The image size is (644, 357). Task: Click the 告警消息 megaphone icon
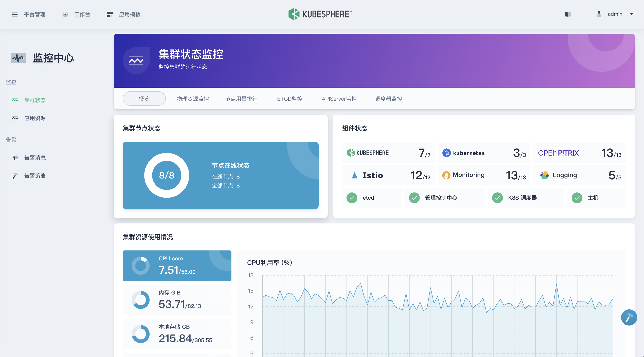15,158
